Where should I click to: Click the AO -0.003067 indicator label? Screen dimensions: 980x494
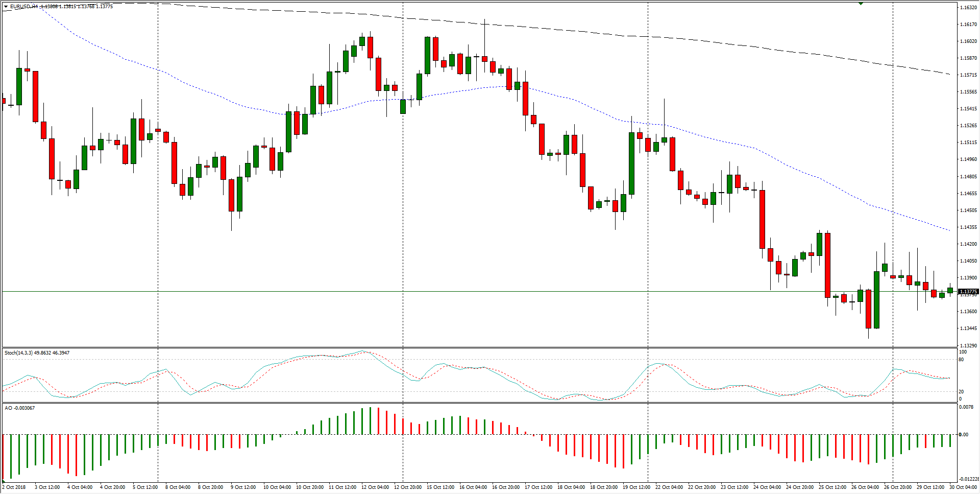[x=19, y=408]
